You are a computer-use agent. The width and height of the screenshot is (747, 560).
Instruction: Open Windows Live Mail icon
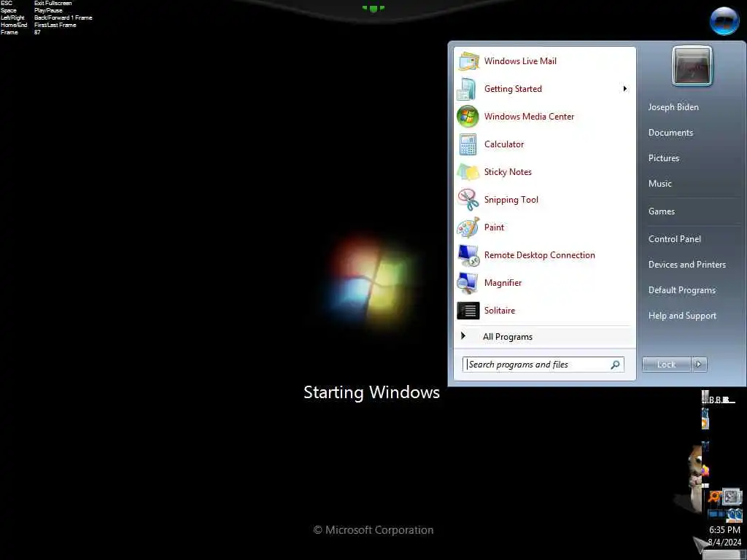tap(468, 61)
